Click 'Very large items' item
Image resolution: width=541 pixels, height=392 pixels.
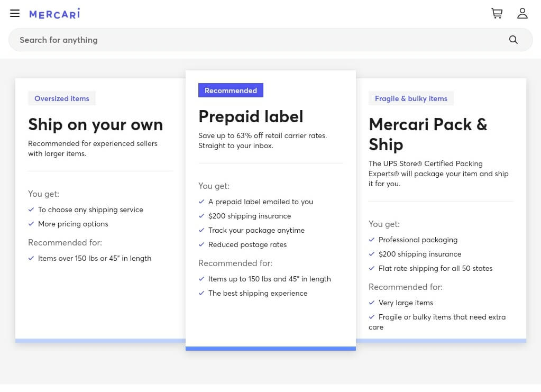click(406, 303)
